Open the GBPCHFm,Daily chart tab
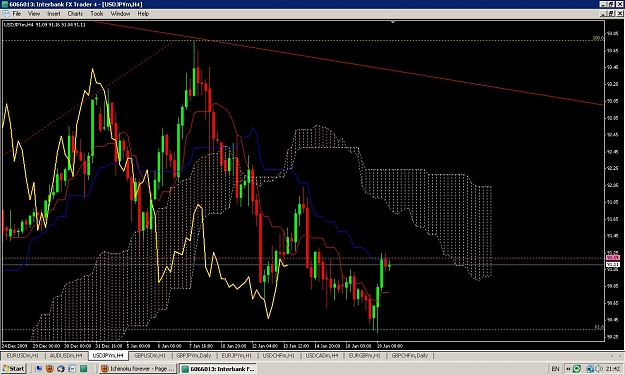625x375 pixels. (x=410, y=355)
